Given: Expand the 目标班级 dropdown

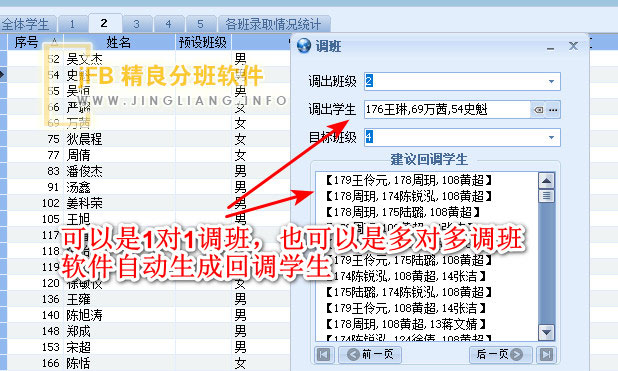Looking at the screenshot, I should pyautogui.click(x=551, y=138).
